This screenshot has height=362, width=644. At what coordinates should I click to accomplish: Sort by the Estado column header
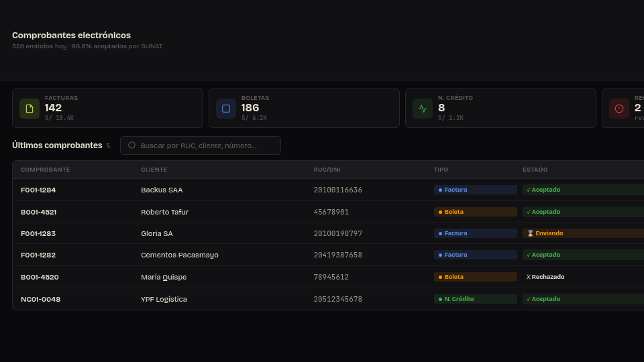[535, 170]
